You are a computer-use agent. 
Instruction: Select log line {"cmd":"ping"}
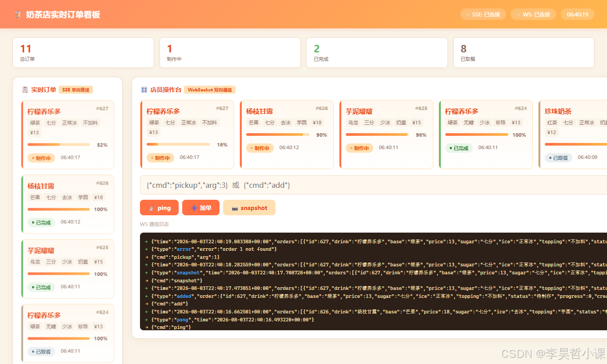click(x=171, y=327)
